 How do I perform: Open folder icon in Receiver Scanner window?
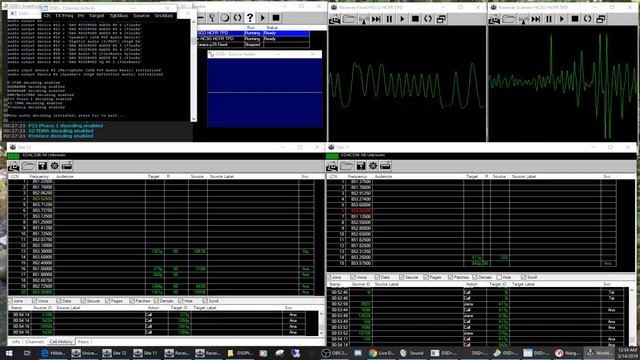coord(509,19)
